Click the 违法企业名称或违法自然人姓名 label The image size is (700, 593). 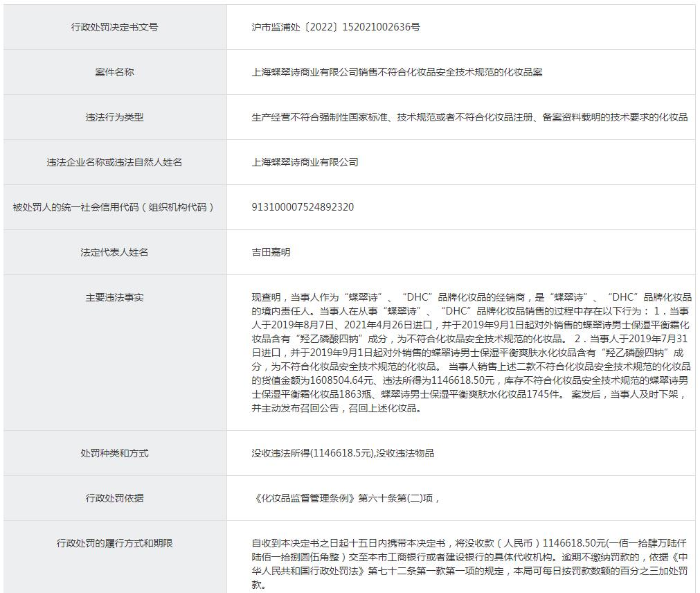click(114, 162)
